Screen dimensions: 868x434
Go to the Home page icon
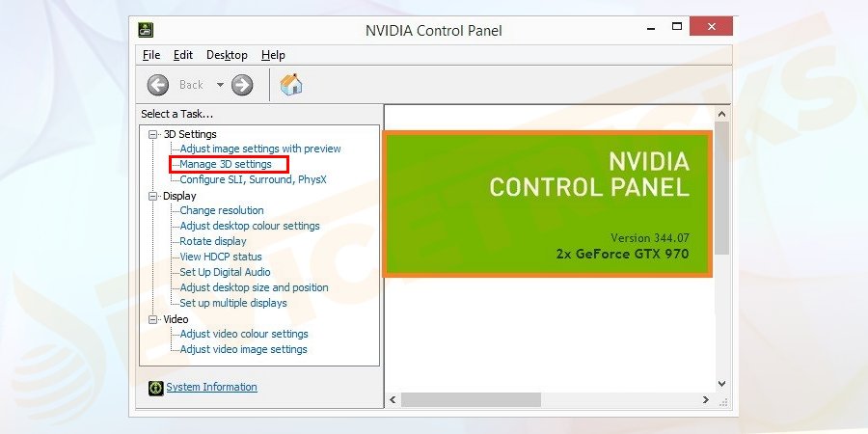point(290,85)
